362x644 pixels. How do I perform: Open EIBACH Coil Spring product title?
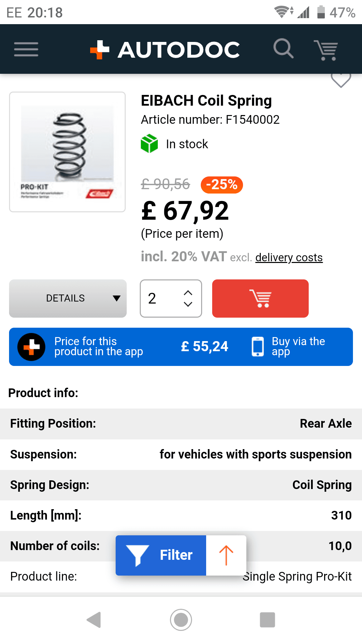[206, 101]
